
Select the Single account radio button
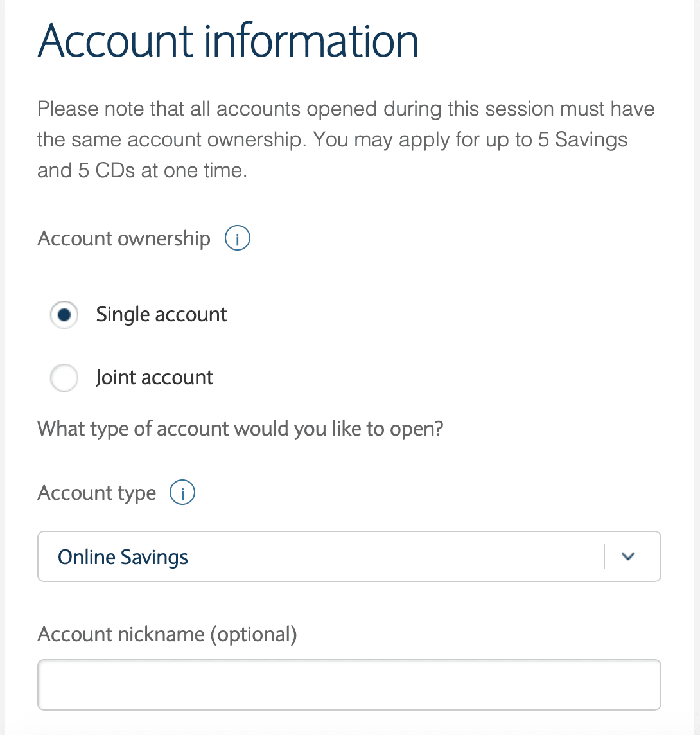tap(64, 315)
